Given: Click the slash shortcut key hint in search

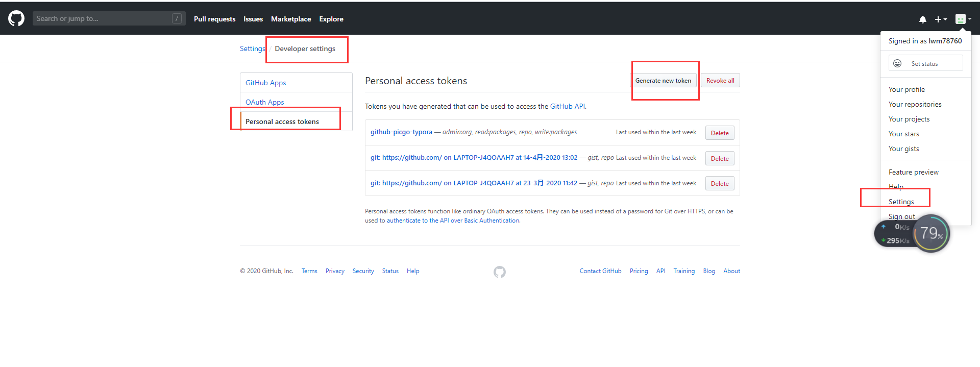Looking at the screenshot, I should 177,18.
